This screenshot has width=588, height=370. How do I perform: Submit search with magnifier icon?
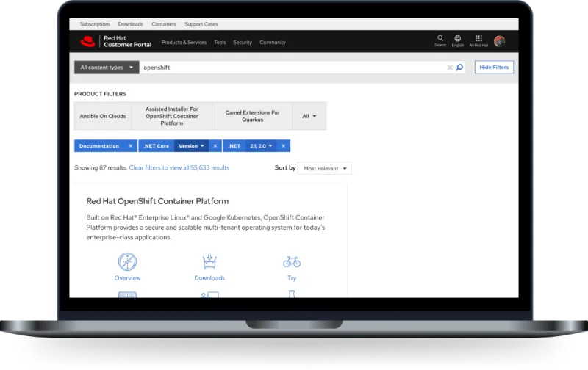(459, 68)
